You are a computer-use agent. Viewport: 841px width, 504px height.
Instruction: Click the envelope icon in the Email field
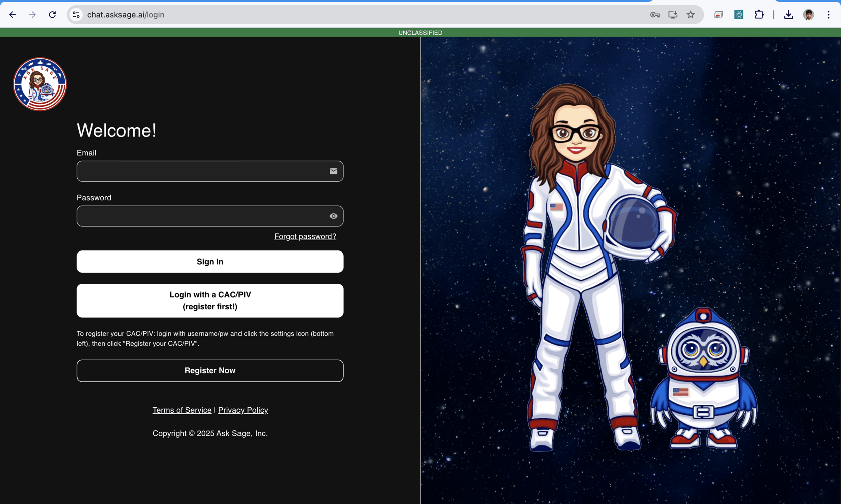(333, 171)
